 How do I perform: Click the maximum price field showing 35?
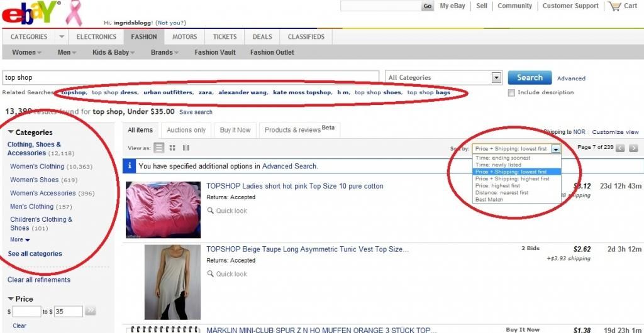coord(69,311)
